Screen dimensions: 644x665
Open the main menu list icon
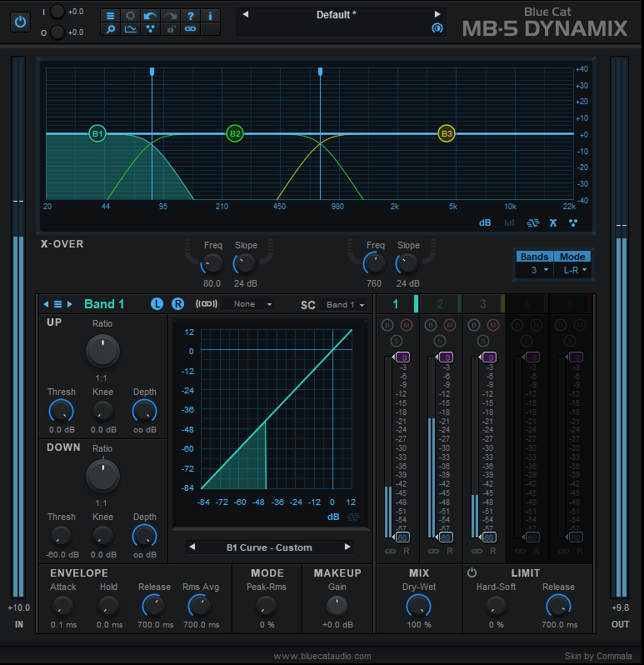point(111,16)
